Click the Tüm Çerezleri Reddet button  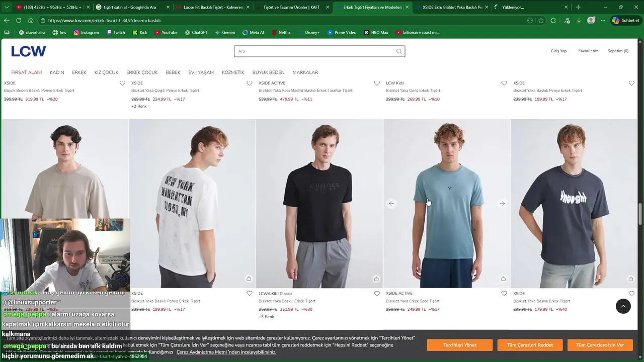click(x=530, y=345)
